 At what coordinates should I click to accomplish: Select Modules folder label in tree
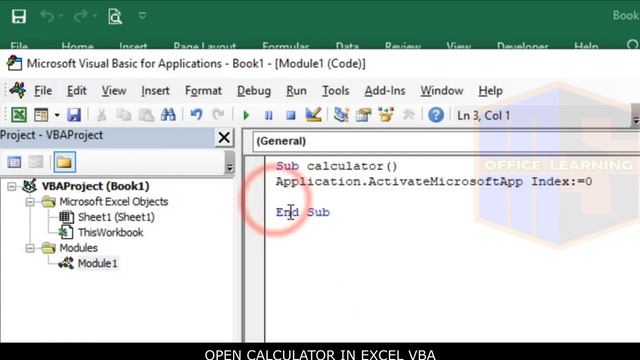tap(79, 248)
